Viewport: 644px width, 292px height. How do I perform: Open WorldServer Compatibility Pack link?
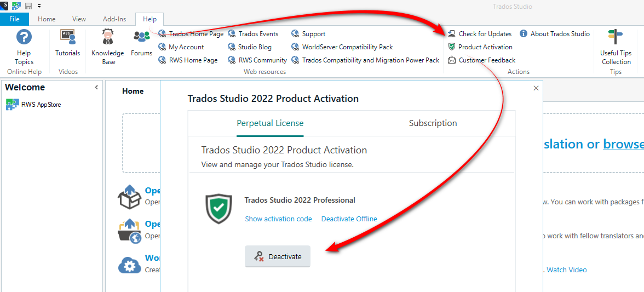[342, 47]
